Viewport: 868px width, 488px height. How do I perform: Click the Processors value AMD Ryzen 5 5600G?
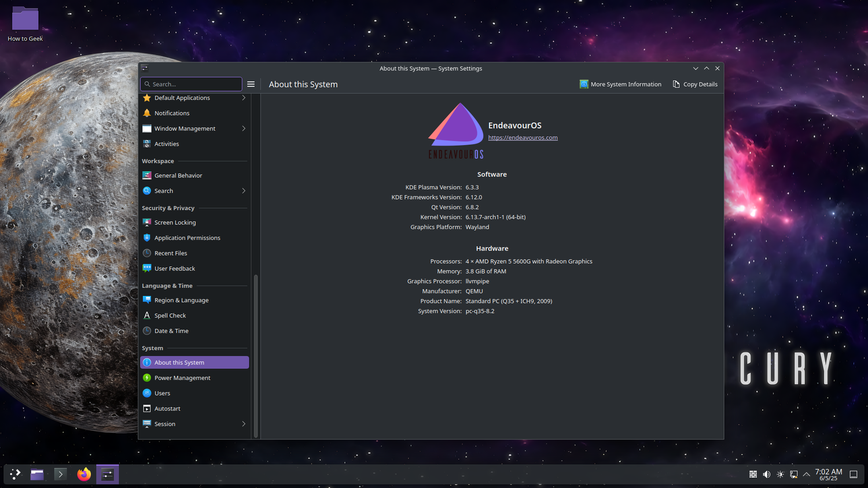tap(529, 261)
